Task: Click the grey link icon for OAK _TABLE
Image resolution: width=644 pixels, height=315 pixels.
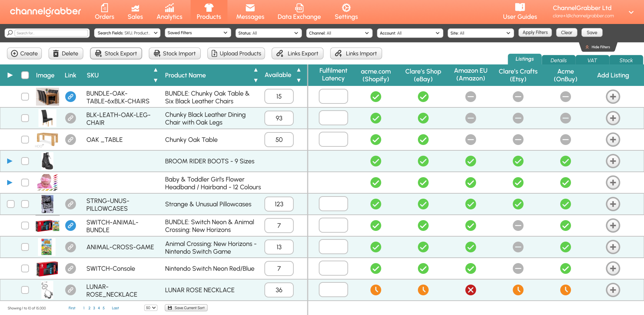Action: (70, 140)
